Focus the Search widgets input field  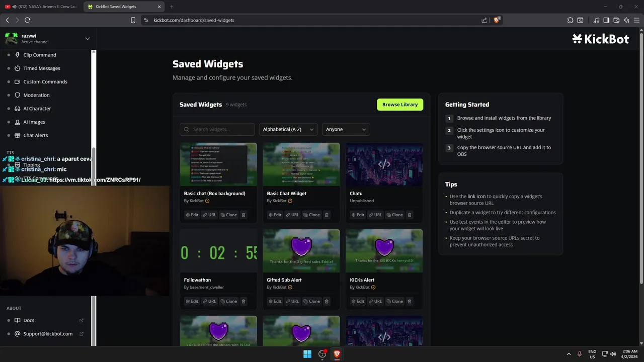(x=217, y=129)
